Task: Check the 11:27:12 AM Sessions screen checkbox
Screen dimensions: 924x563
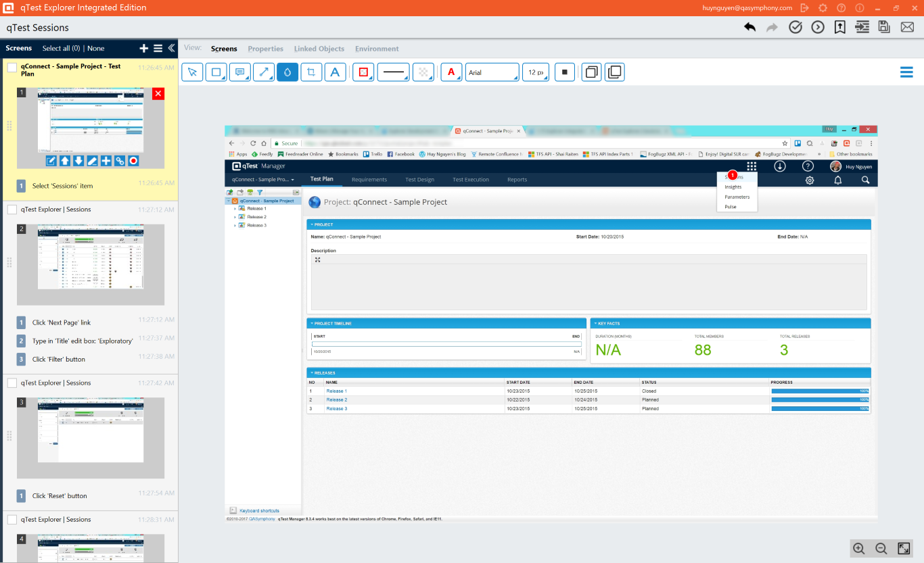Action: click(12, 210)
